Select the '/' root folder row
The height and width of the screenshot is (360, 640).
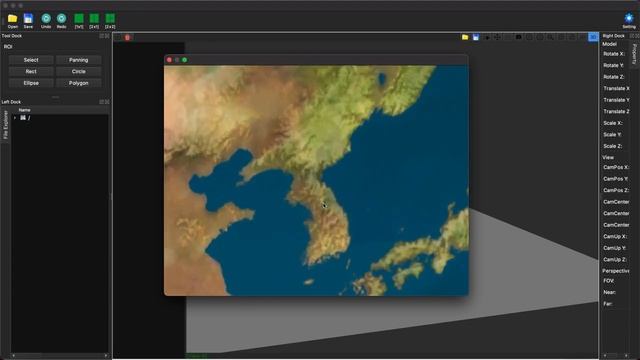pyautogui.click(x=60, y=118)
